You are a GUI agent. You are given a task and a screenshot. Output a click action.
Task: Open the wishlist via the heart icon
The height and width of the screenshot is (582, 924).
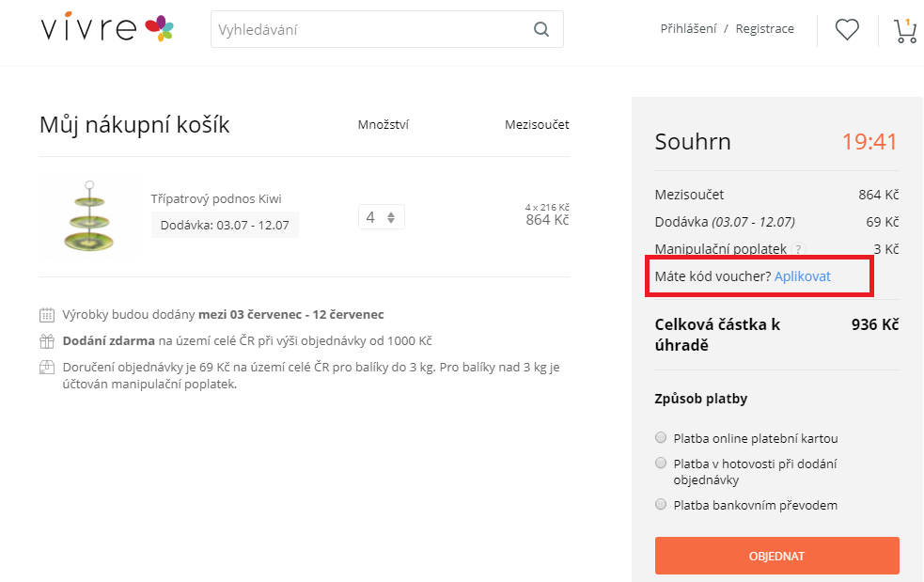pos(846,29)
